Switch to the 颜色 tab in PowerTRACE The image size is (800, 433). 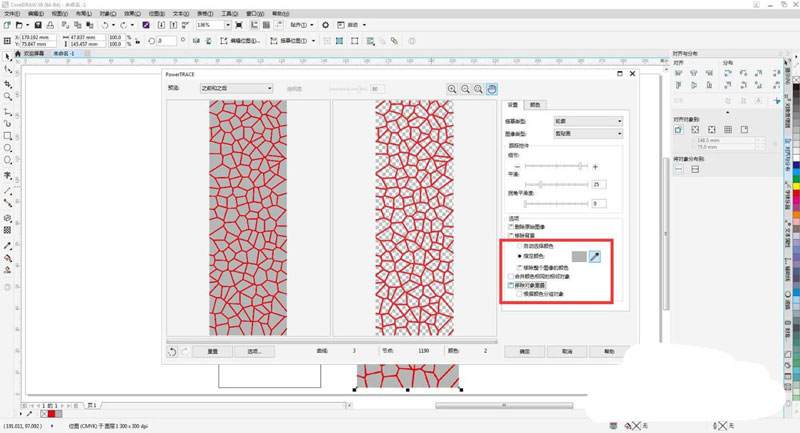pyautogui.click(x=535, y=104)
